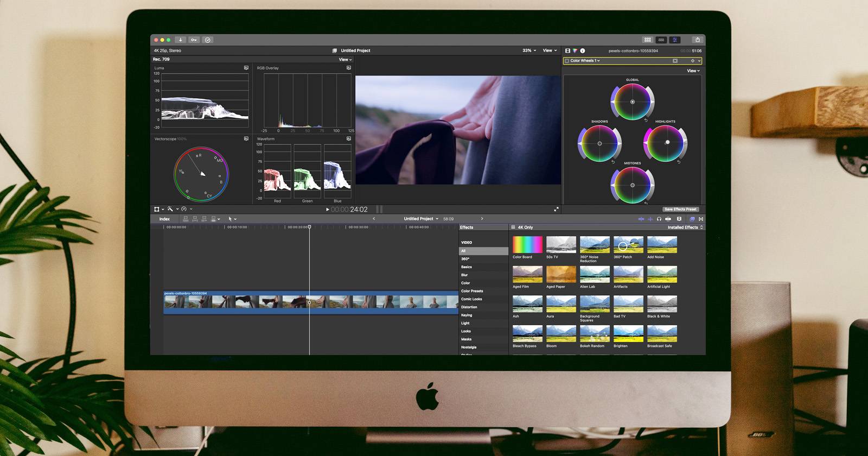Select the pexels-cottonbro clip in timeline
The width and height of the screenshot is (868, 456).
(311, 302)
